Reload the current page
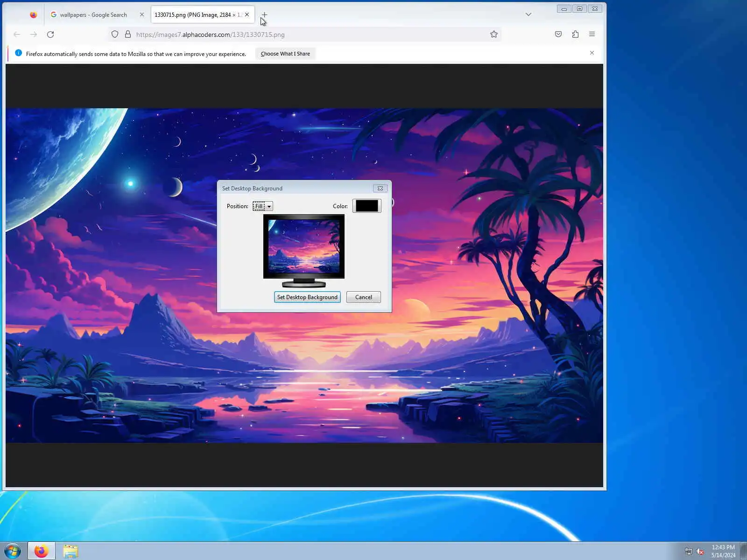Image resolution: width=747 pixels, height=560 pixels. [50, 35]
